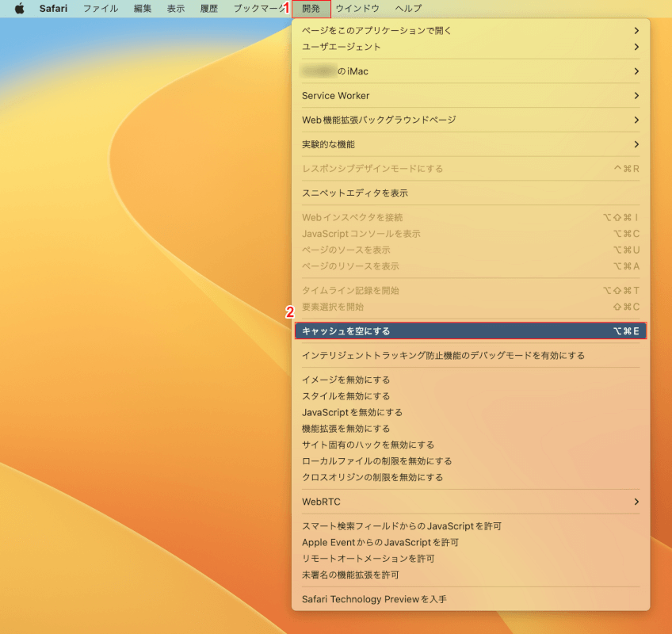Choose スニペットエディタを表示

[x=471, y=193]
